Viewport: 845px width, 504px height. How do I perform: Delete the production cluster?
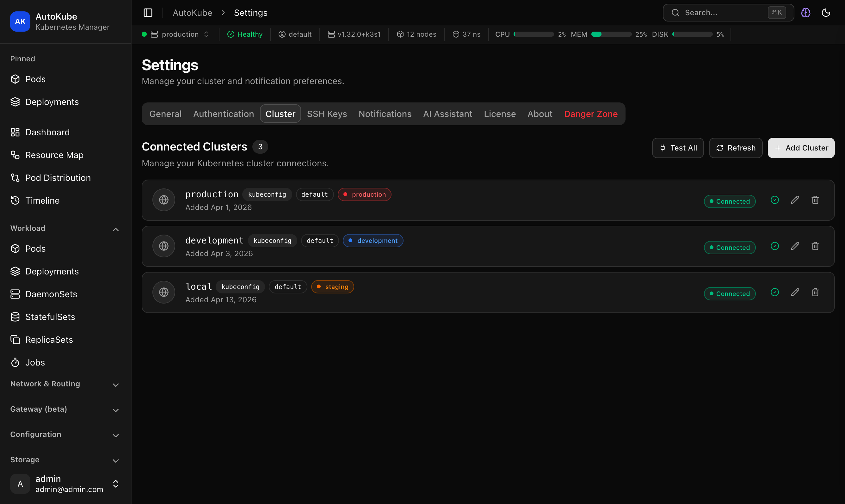(815, 200)
